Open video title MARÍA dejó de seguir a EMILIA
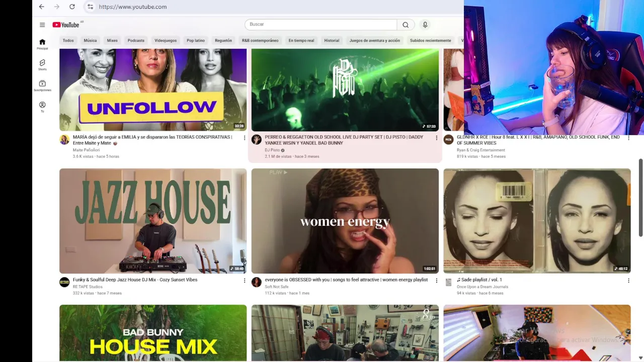 pos(152,140)
